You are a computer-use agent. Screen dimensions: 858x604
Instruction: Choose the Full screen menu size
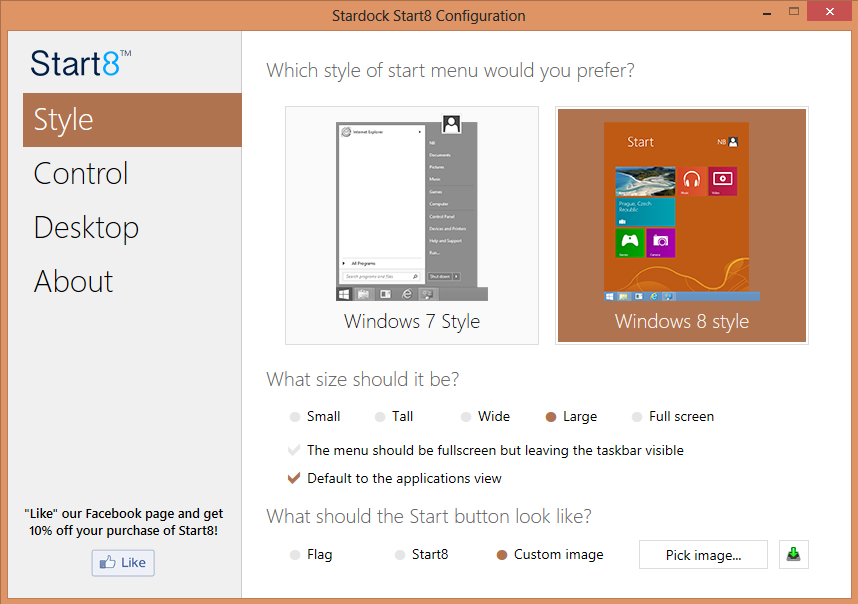(x=637, y=416)
